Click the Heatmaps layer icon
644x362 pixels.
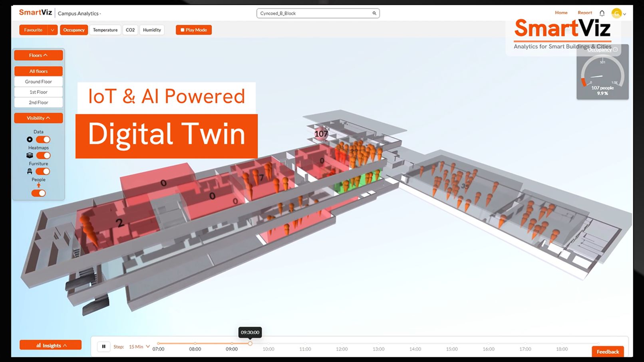(30, 155)
